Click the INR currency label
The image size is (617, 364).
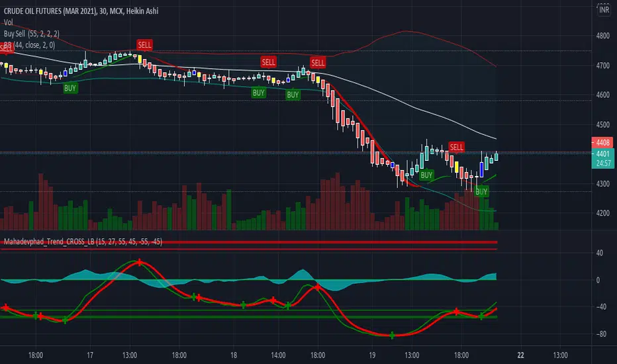coord(604,10)
